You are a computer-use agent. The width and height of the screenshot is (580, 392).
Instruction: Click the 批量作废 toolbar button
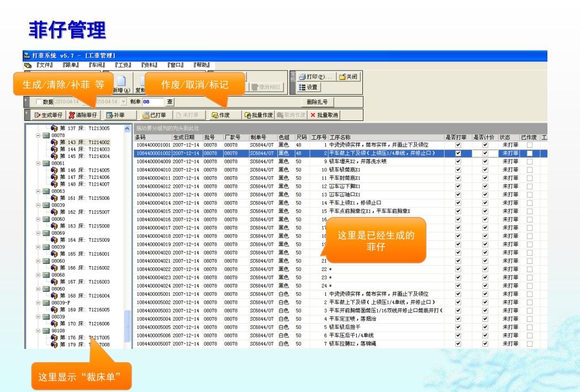[259, 115]
